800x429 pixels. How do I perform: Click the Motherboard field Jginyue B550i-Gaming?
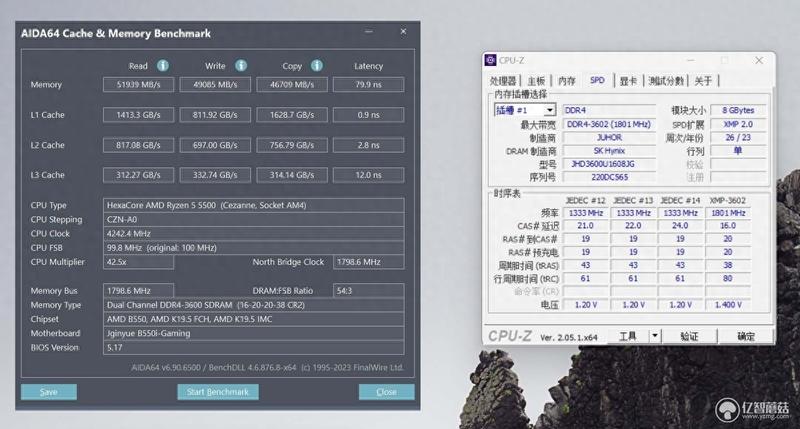coord(254,333)
